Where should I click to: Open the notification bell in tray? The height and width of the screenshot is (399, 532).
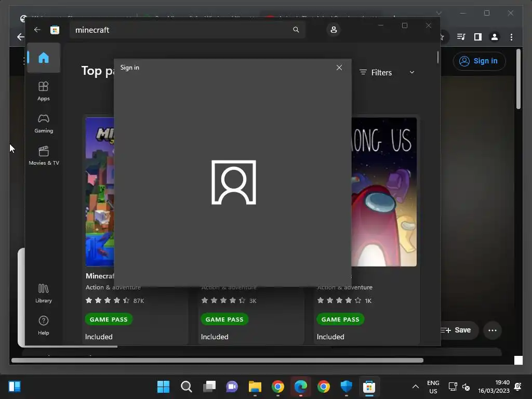518,387
